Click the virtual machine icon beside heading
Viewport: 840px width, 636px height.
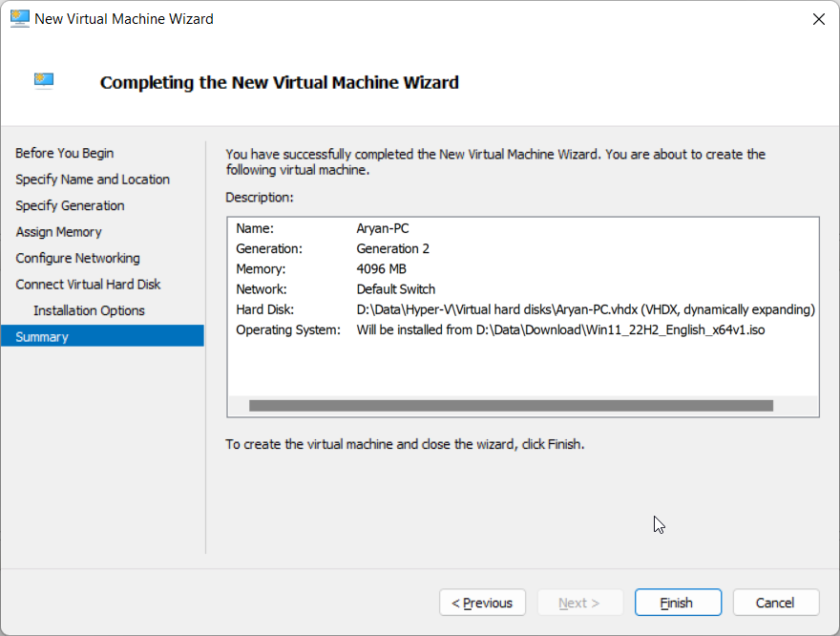coord(44,81)
